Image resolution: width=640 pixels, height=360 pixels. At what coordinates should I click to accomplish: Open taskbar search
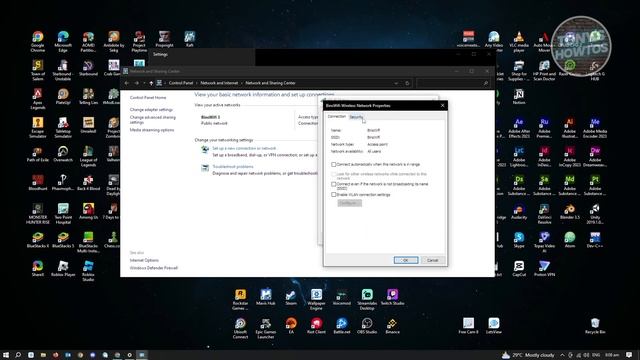[18, 355]
